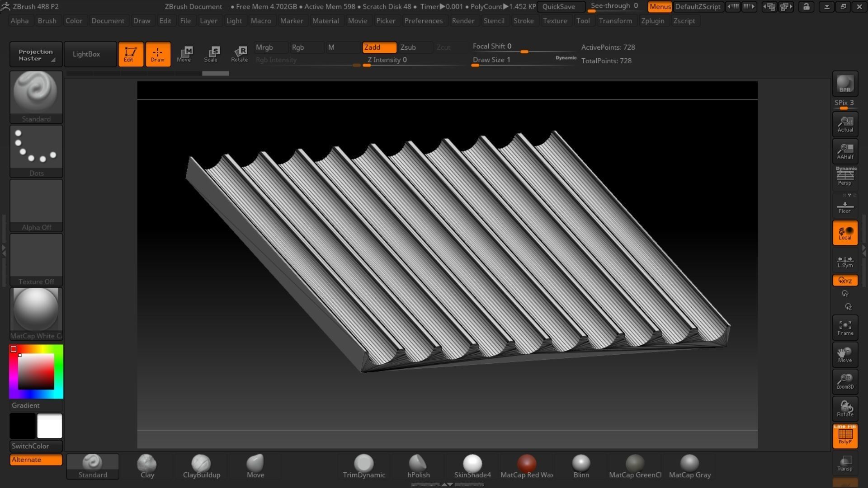Select the Rotate transform tool in top shelf

(x=239, y=54)
